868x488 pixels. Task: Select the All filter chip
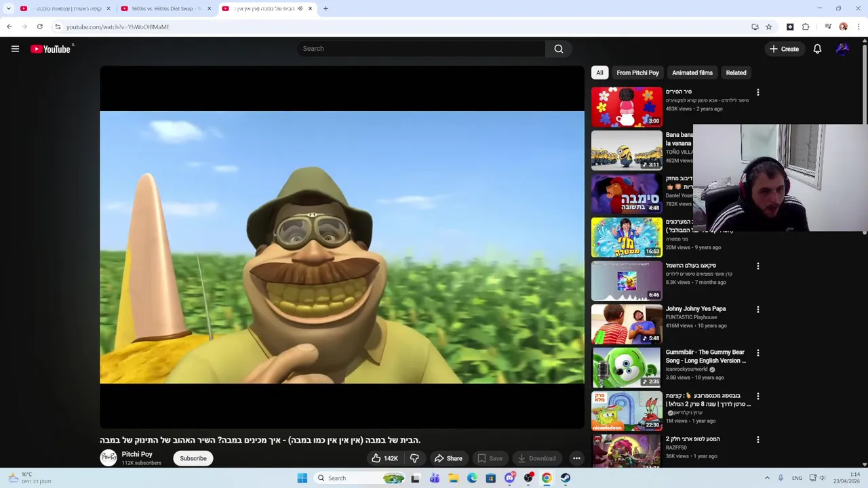pos(599,73)
